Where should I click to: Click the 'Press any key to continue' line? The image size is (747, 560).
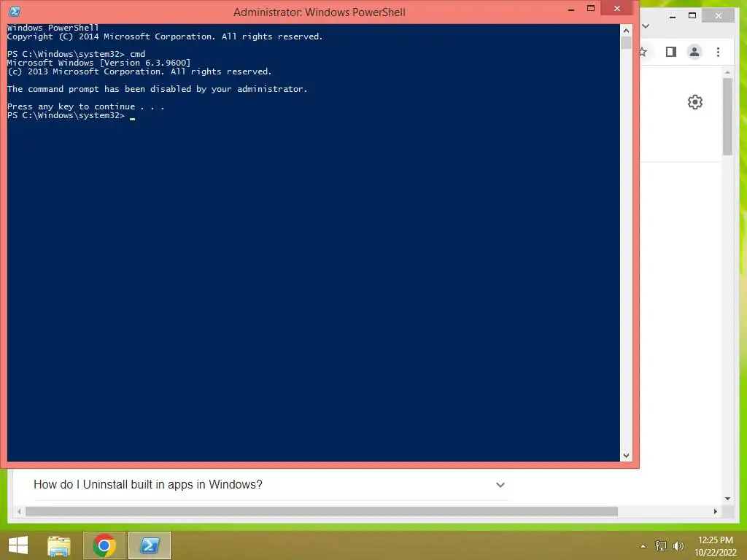pyautogui.click(x=86, y=106)
